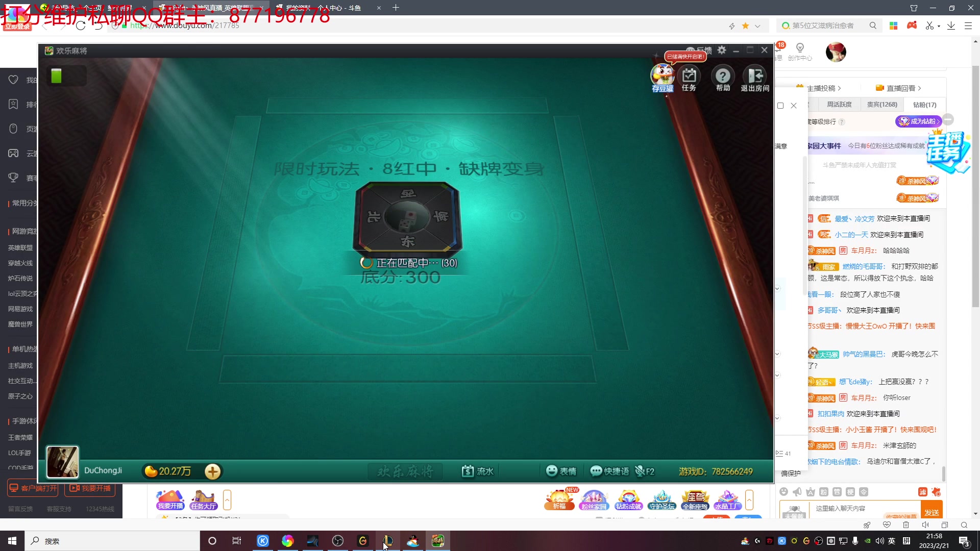
Task: Switch to the 周活跃度 tab
Action: click(x=839, y=105)
